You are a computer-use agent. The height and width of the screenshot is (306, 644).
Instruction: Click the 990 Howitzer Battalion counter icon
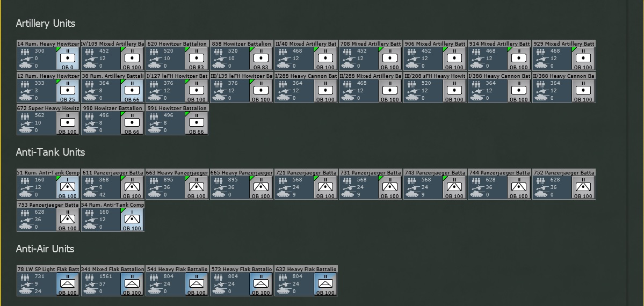[132, 123]
